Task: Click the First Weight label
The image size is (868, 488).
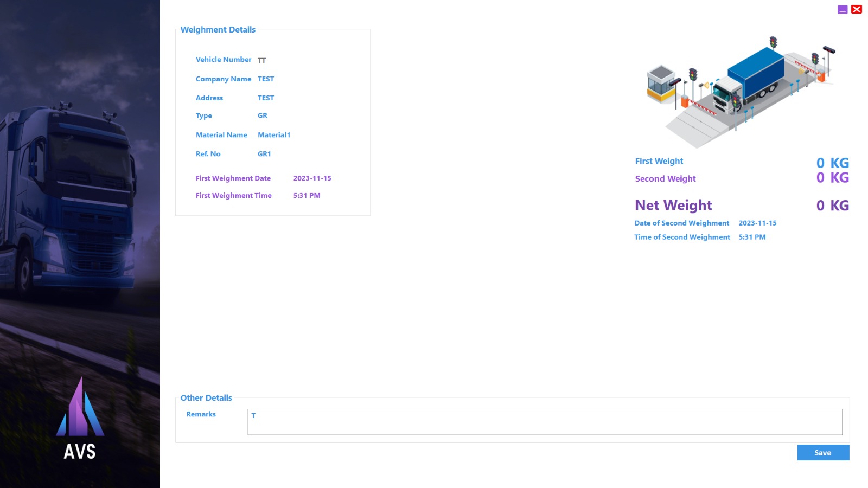Action: [659, 162]
